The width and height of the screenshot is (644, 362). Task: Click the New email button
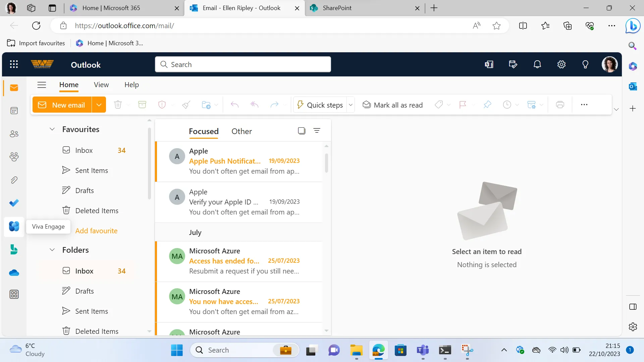click(62, 105)
